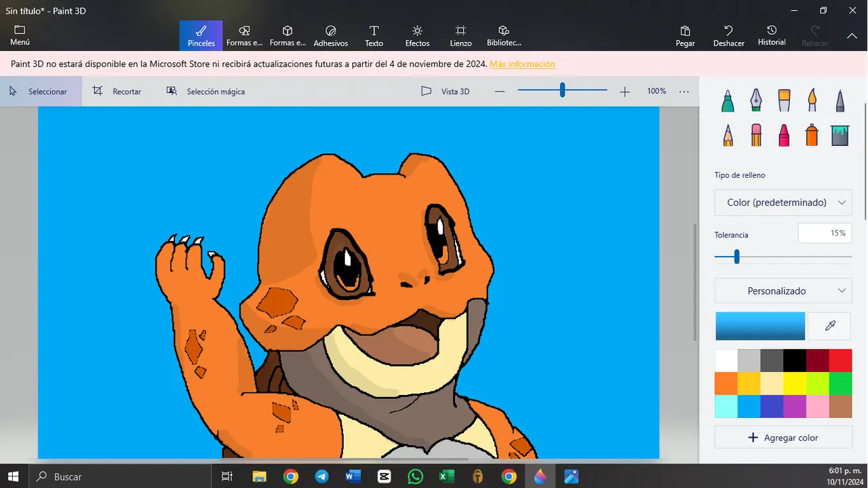Zoom out with the minus button

click(500, 91)
